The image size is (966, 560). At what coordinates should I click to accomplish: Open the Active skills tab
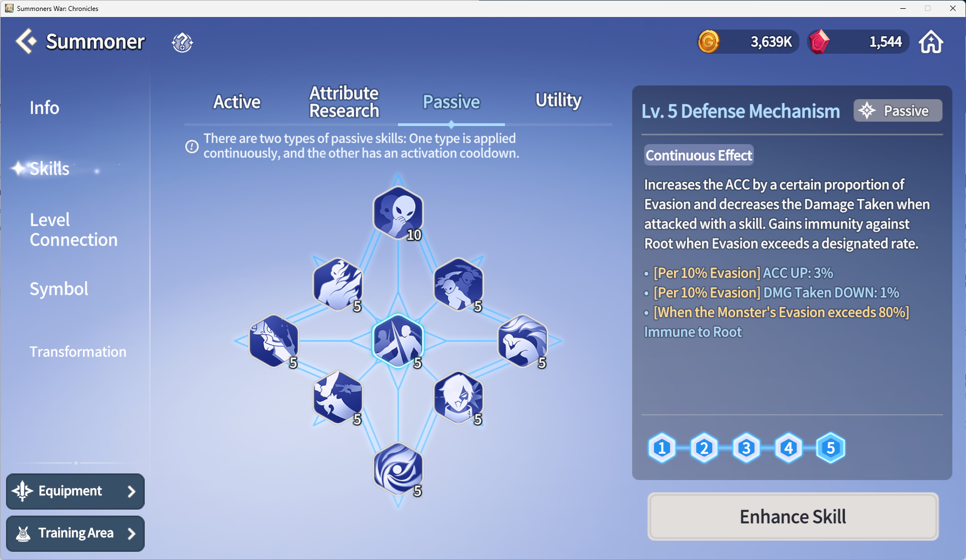(237, 102)
